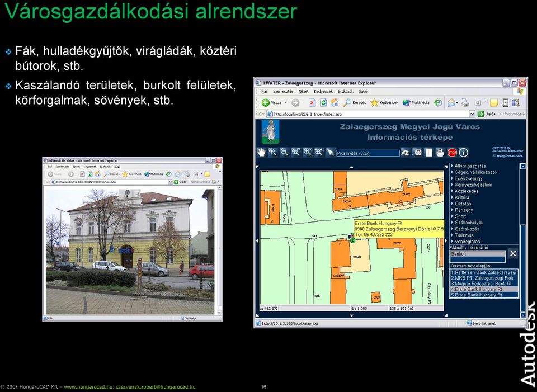
Task: Click the History icon in INVATER browser toolbar
Action: (438, 103)
